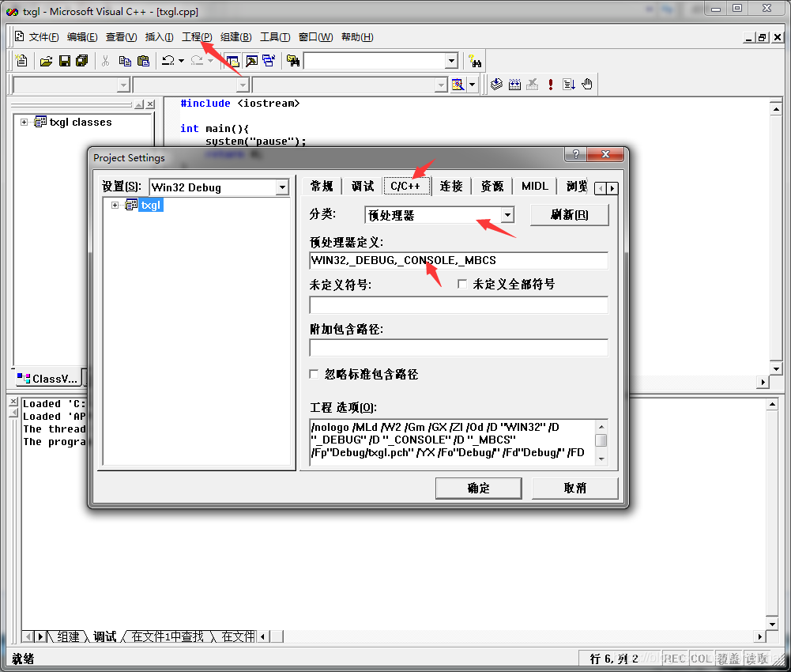
Task: Click the 刷新(R) button
Action: click(x=570, y=215)
